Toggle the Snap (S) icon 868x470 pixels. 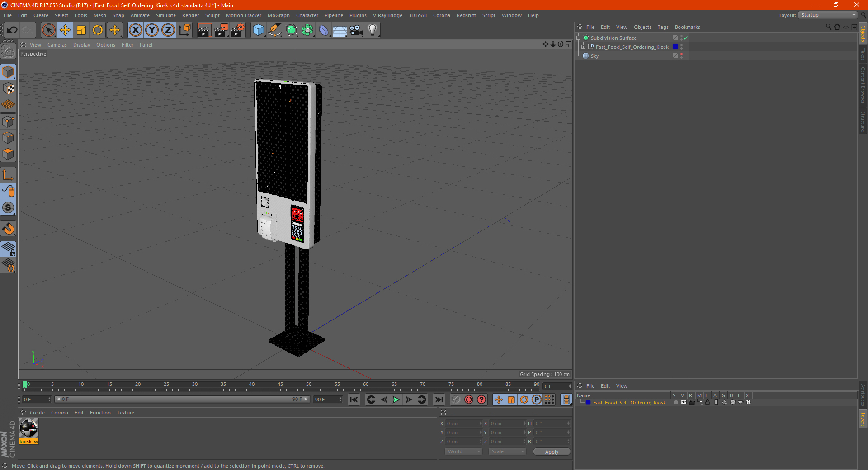pyautogui.click(x=8, y=208)
